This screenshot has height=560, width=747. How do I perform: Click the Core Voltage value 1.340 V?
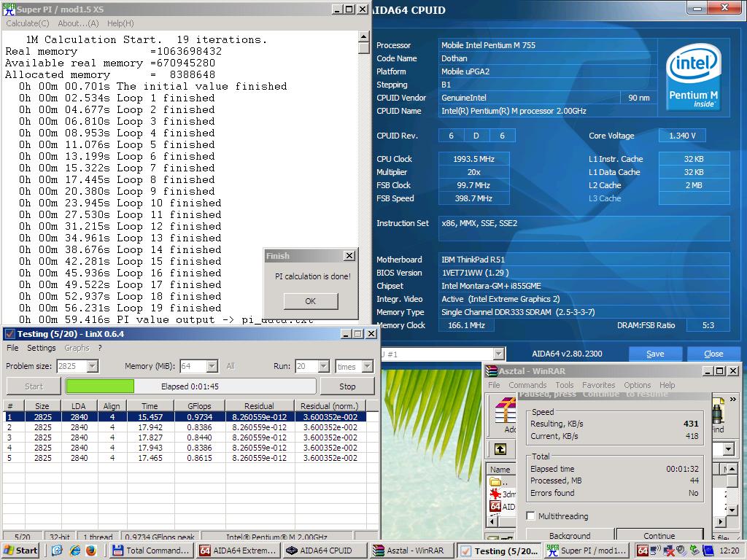click(682, 136)
